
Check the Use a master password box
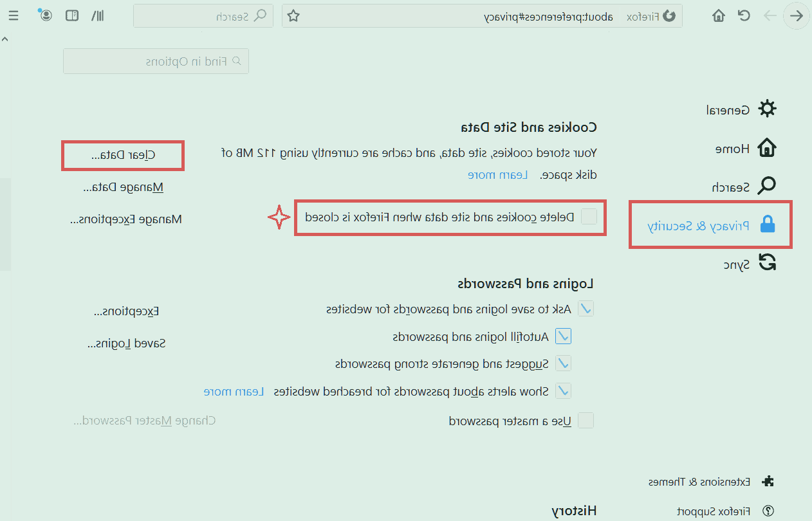pos(586,421)
